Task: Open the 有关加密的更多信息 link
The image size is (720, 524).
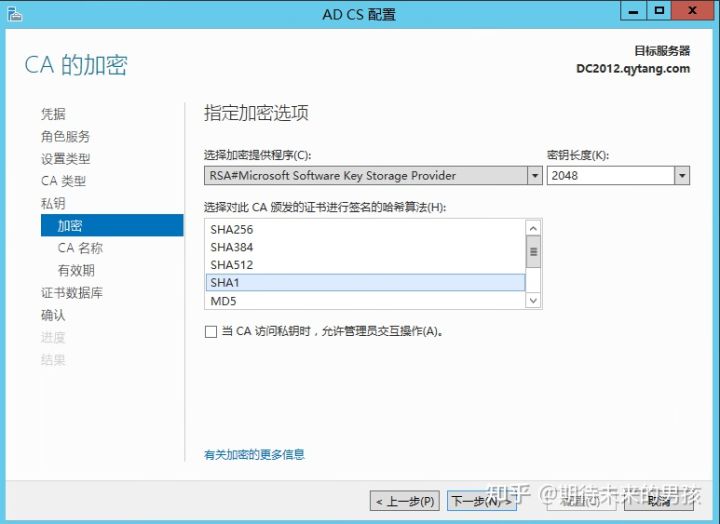Action: tap(254, 454)
